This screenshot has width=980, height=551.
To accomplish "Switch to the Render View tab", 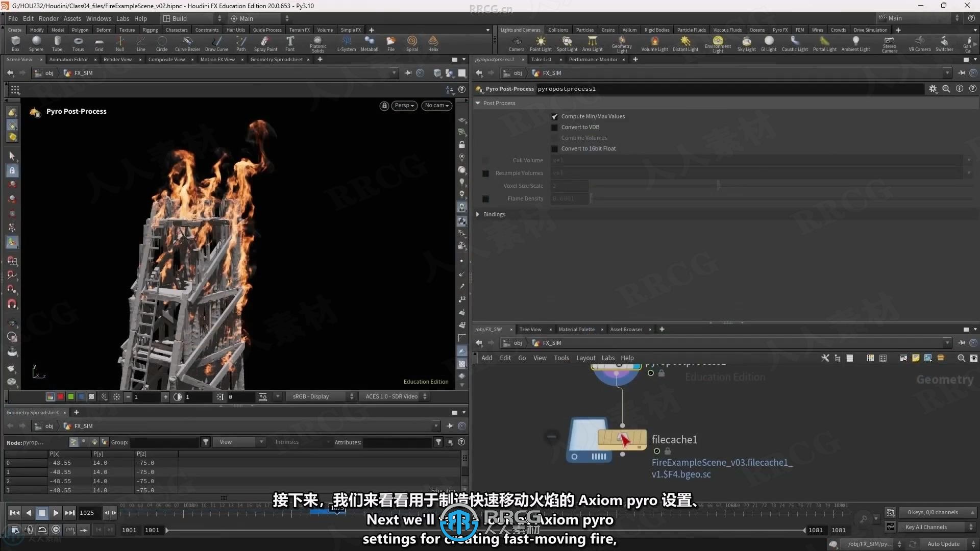I will click(117, 60).
